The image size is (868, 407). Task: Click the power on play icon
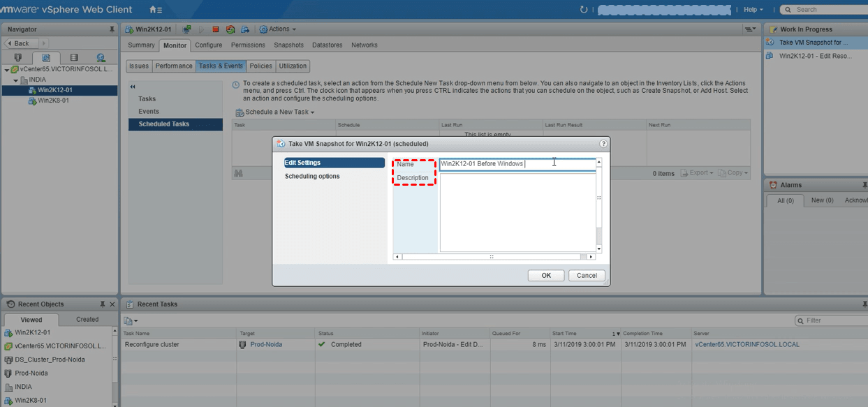pos(202,29)
